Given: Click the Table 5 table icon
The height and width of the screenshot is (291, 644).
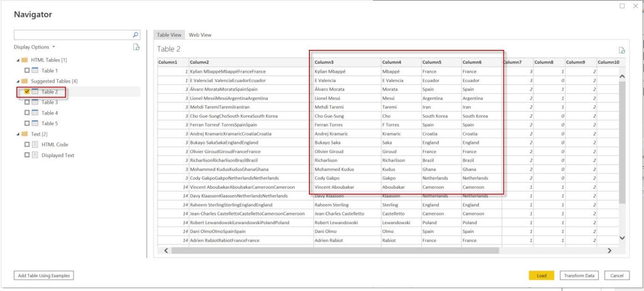Looking at the screenshot, I should (x=35, y=123).
